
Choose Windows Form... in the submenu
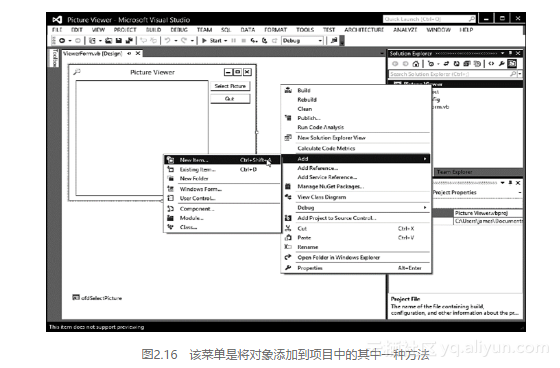(222, 189)
